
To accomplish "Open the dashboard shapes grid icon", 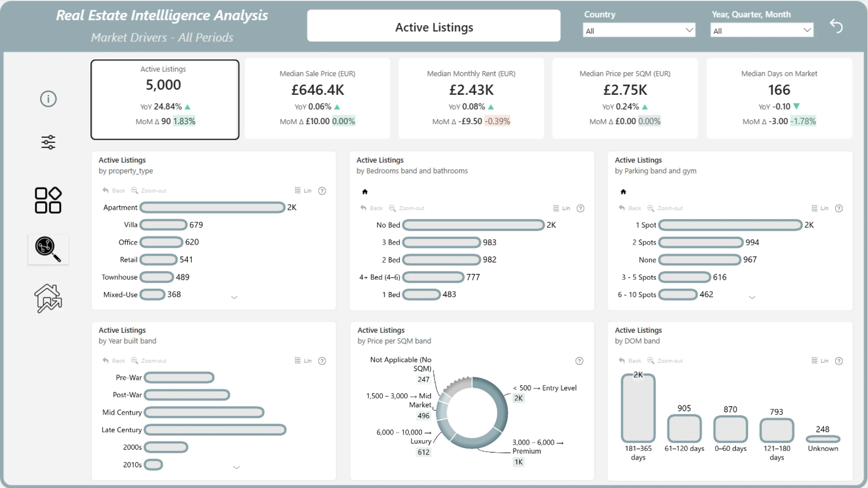I will (48, 200).
